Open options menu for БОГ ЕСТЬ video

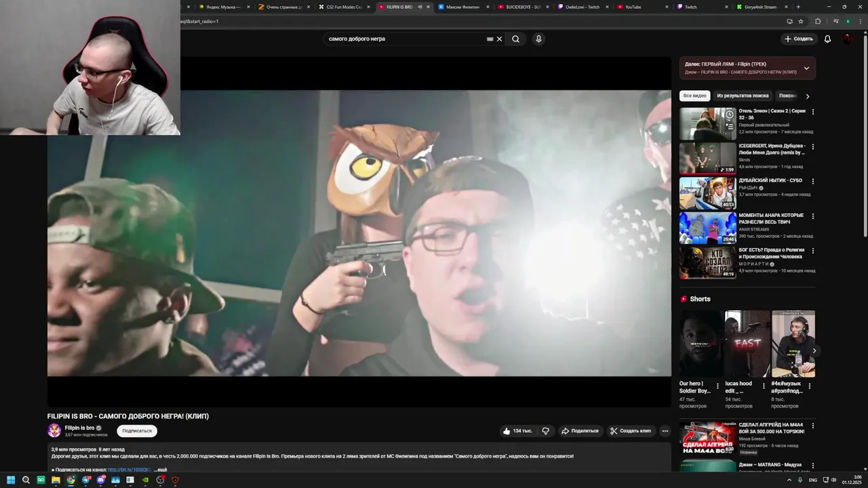click(812, 251)
